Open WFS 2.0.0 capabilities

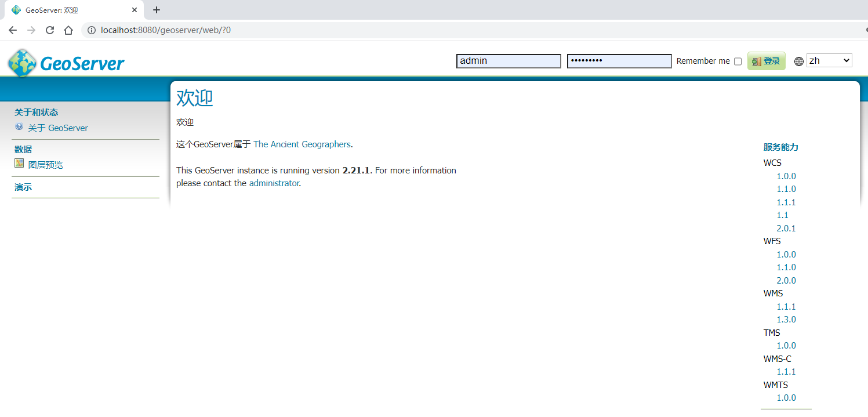786,281
